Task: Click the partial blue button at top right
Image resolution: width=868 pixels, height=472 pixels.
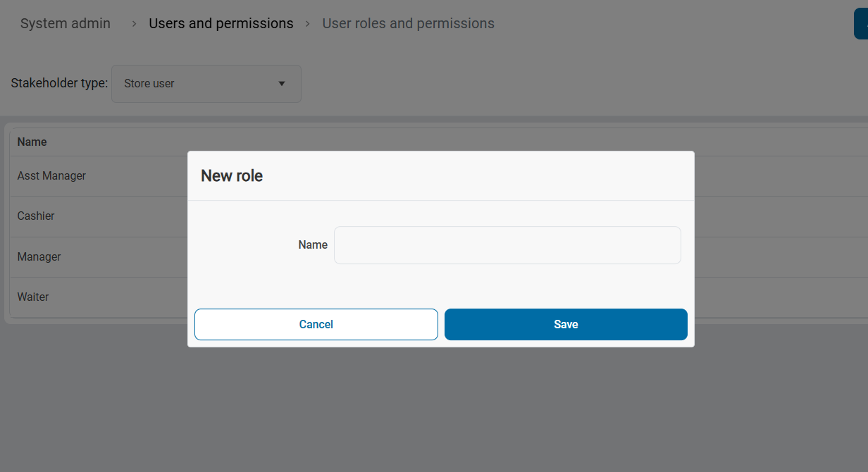Action: click(x=861, y=25)
